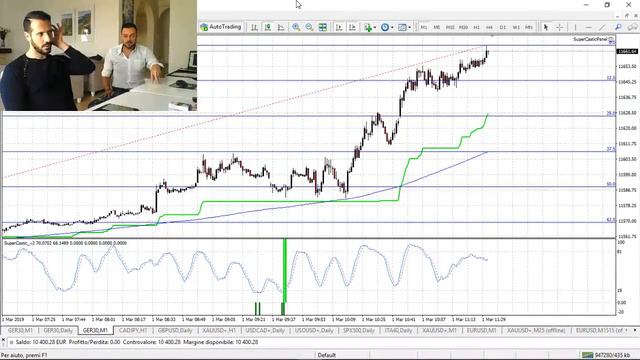Switch chart to line chart style

click(281, 27)
